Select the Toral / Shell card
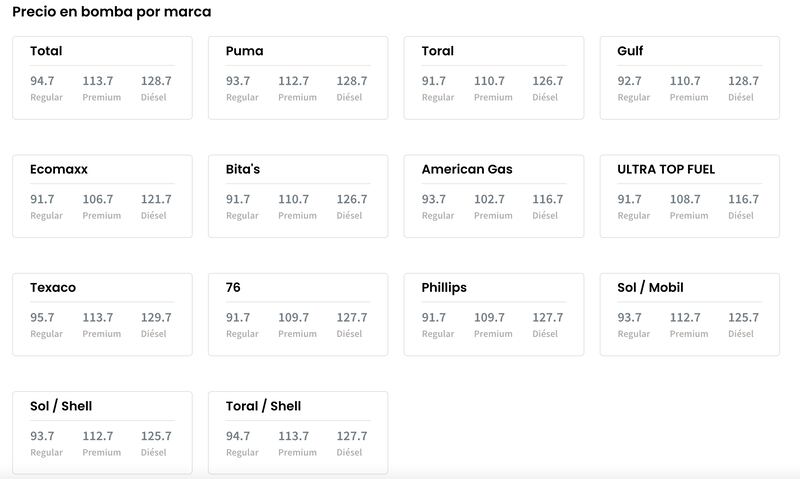 pyautogui.click(x=298, y=433)
